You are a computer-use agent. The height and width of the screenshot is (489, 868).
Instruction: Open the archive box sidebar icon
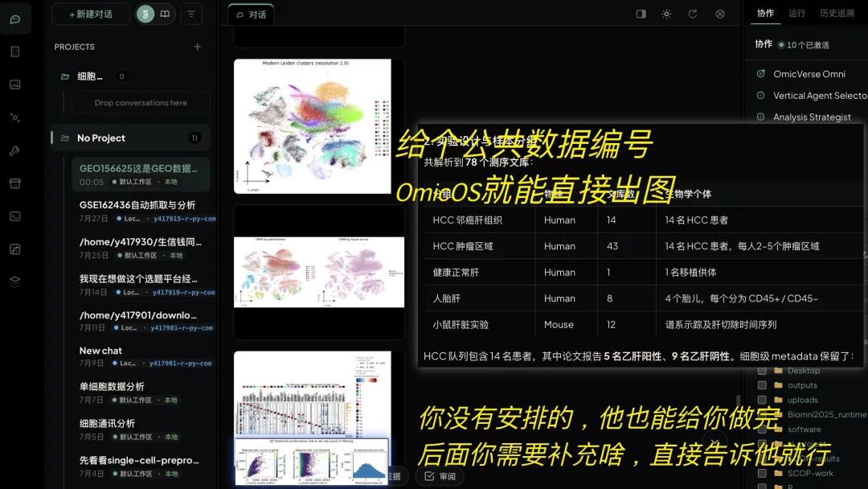[x=15, y=183]
